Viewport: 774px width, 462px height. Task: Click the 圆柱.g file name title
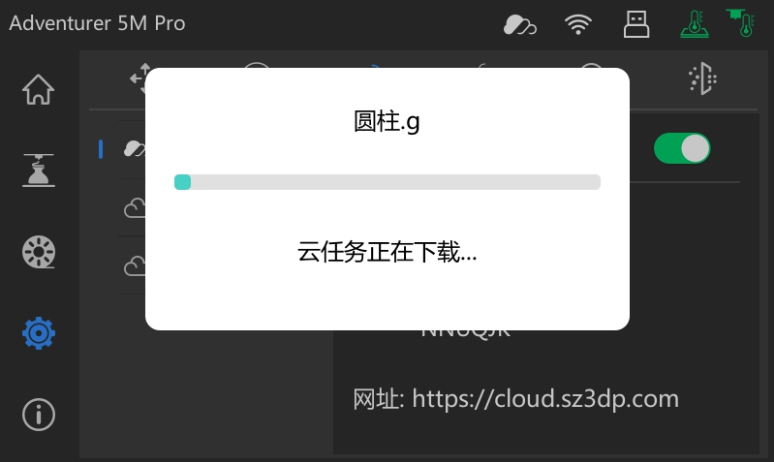point(387,121)
